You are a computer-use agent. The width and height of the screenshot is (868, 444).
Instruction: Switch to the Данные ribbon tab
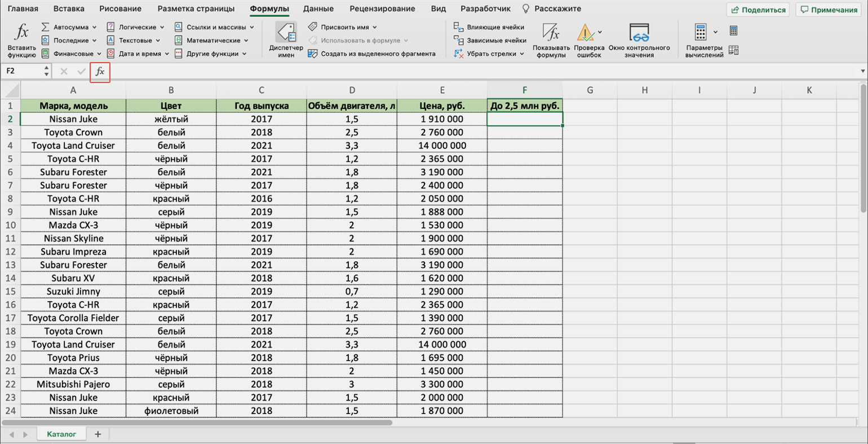coord(318,9)
